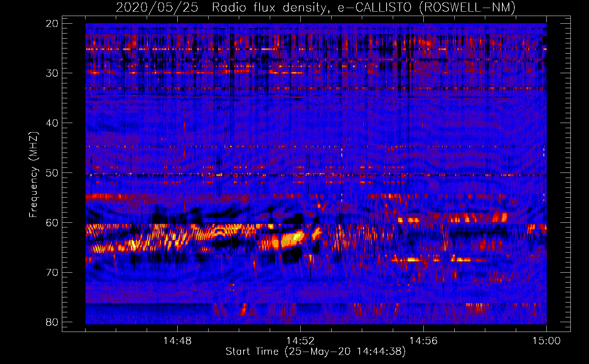The image size is (589, 364).
Task: Click the 20 frequency tick label
Action: click(52, 24)
